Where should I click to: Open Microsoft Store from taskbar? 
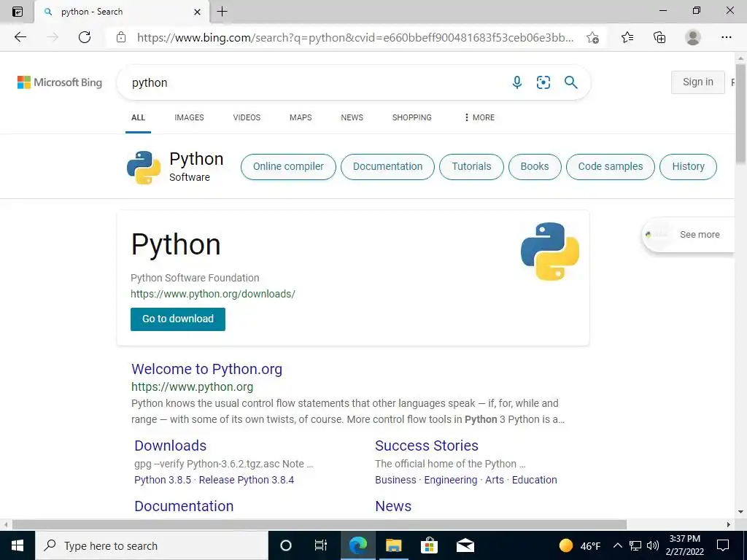click(x=429, y=545)
